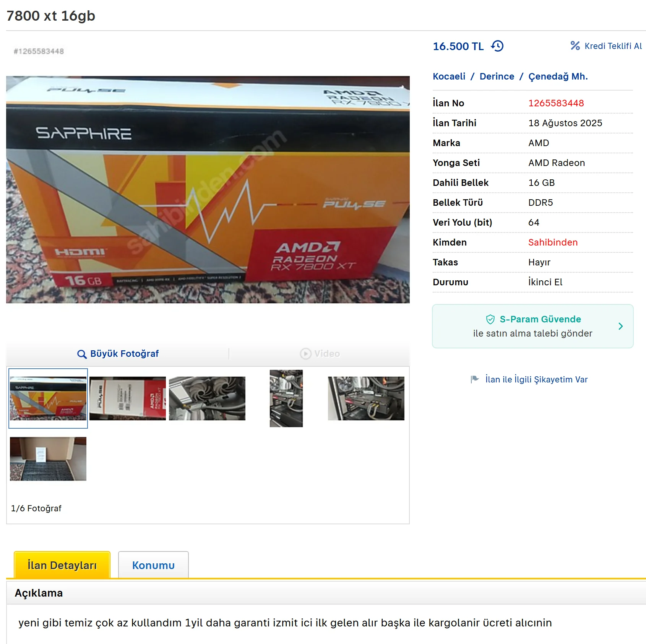The height and width of the screenshot is (644, 646).
Task: Click the Veri Yolu value 64
Action: 534,223
